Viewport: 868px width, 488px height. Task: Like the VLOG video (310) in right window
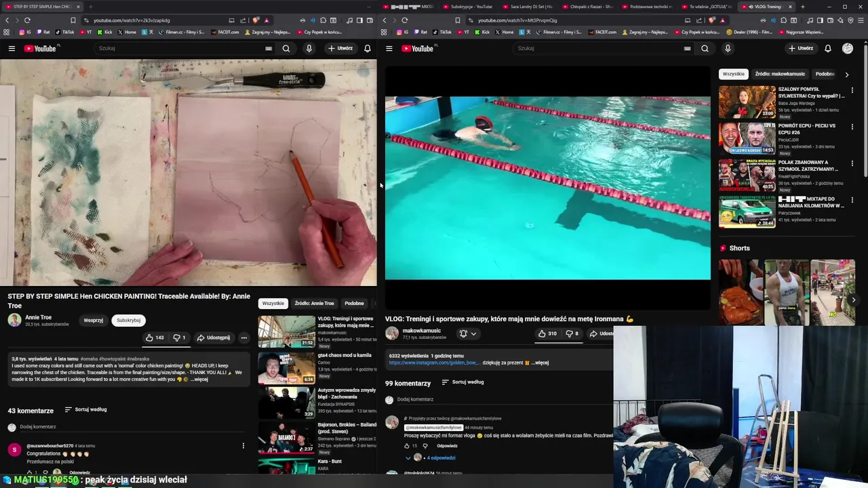click(x=547, y=333)
